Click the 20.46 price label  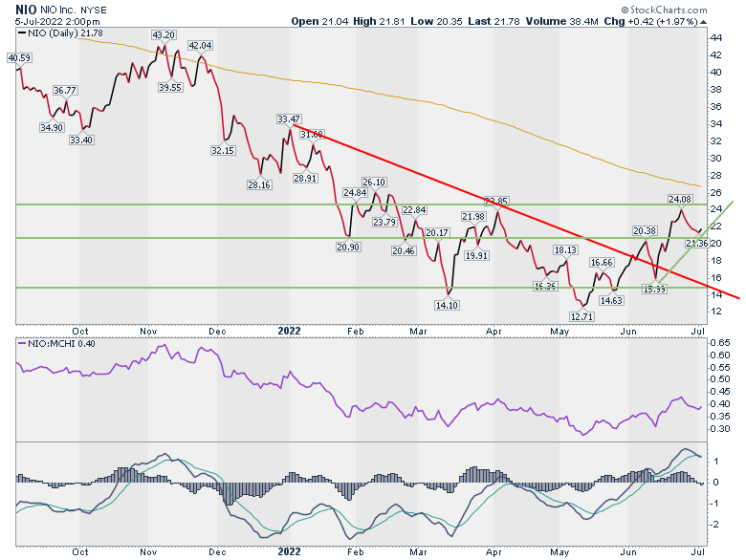pyautogui.click(x=404, y=251)
